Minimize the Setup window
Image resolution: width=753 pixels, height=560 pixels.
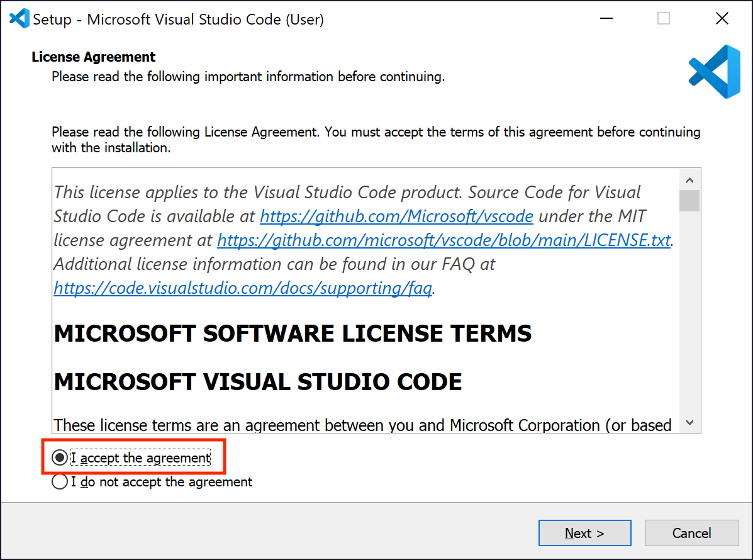click(606, 19)
